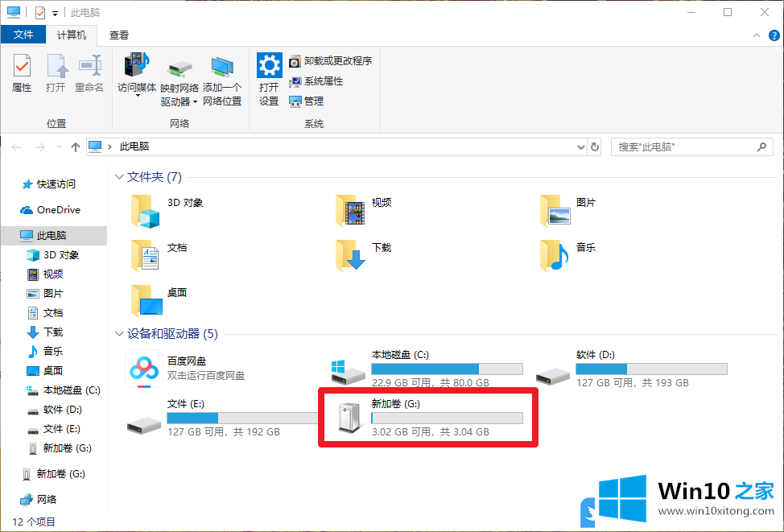Image resolution: width=784 pixels, height=532 pixels.
Task: Open Map network drive dropdown arrow
Action: click(x=195, y=101)
